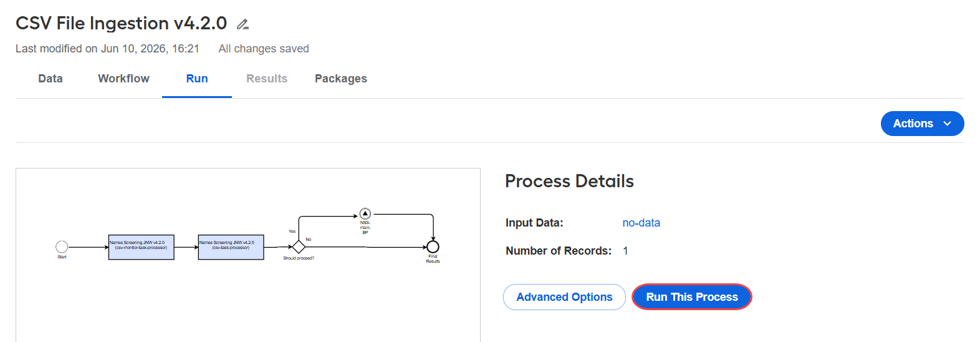This screenshot has width=980, height=342.
Task: Click the NSS-main-BP escalation event icon
Action: tap(365, 214)
